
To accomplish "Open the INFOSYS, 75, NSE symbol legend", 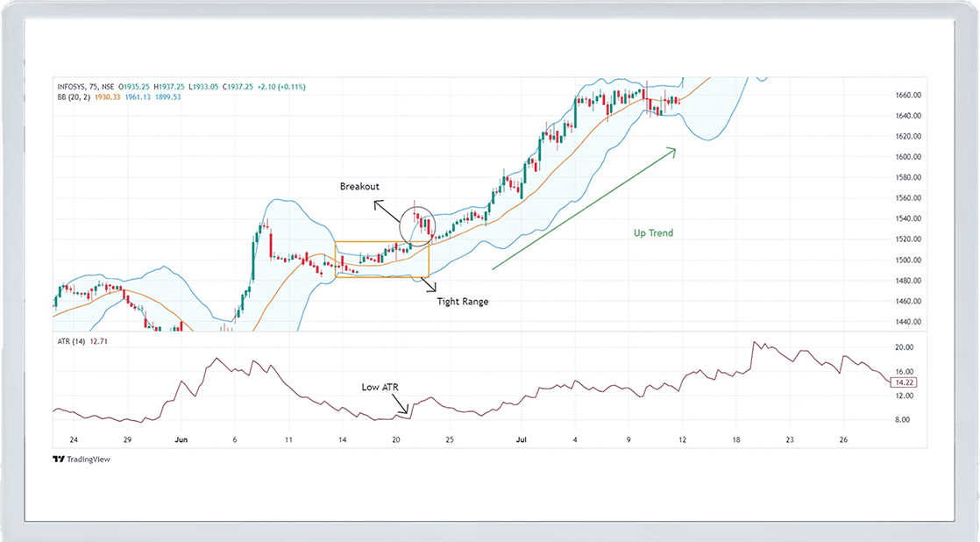I will [x=84, y=87].
